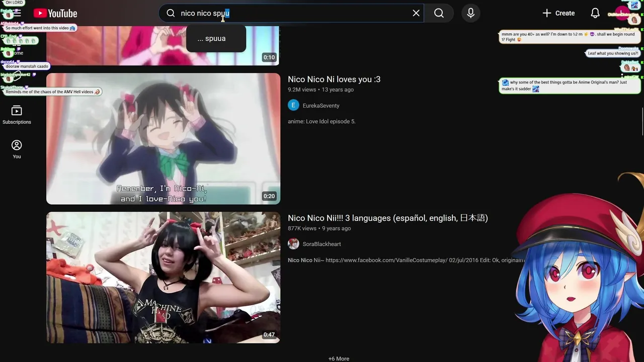The image size is (644, 362).
Task: Open the partially shown top video thumbnail
Action: (x=163, y=46)
